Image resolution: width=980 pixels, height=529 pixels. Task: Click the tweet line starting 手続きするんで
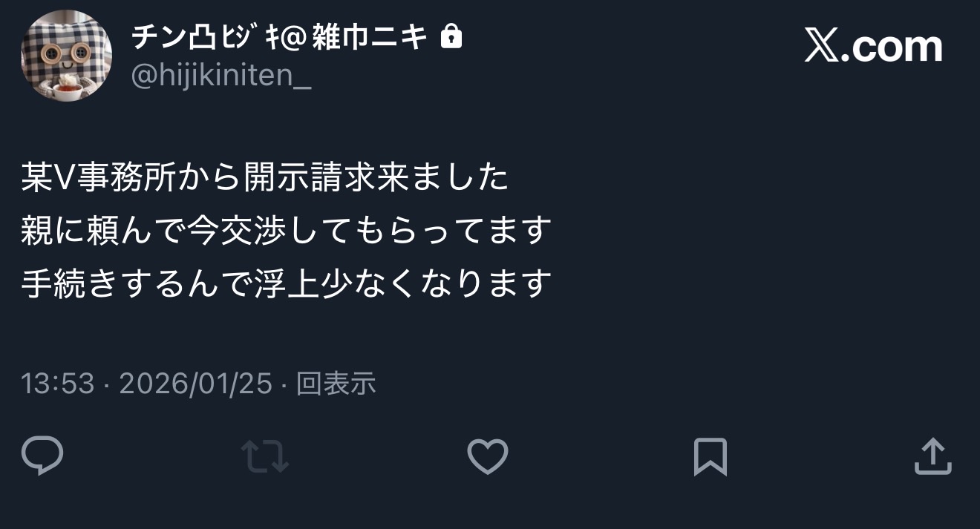point(287,283)
